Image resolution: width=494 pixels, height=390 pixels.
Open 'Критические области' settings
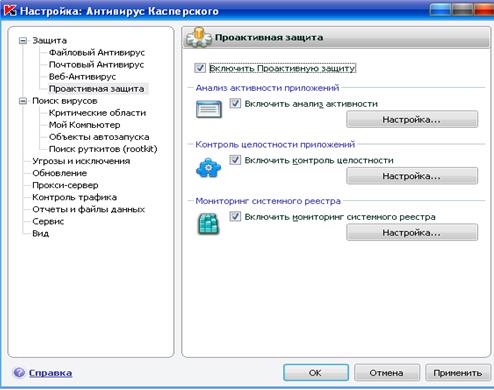(x=97, y=113)
